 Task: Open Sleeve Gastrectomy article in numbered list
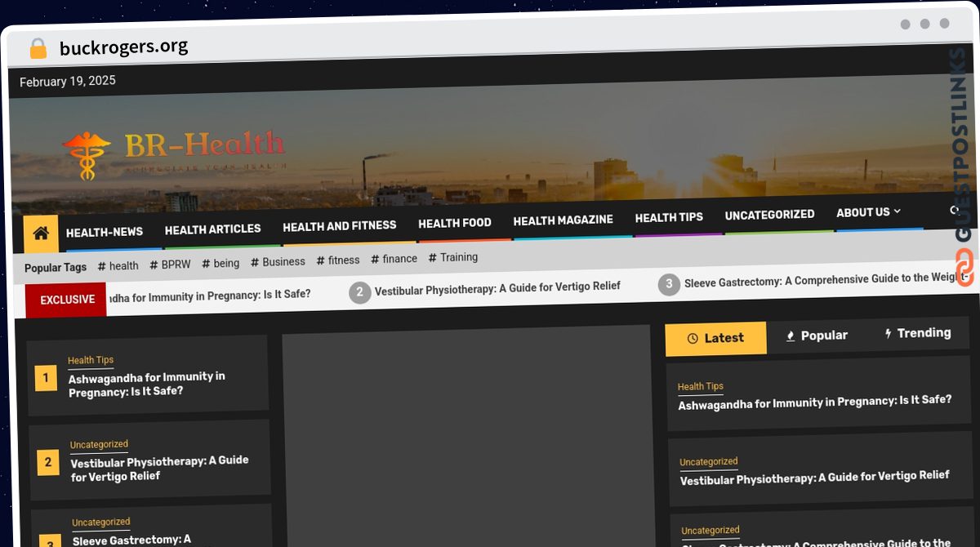131,540
